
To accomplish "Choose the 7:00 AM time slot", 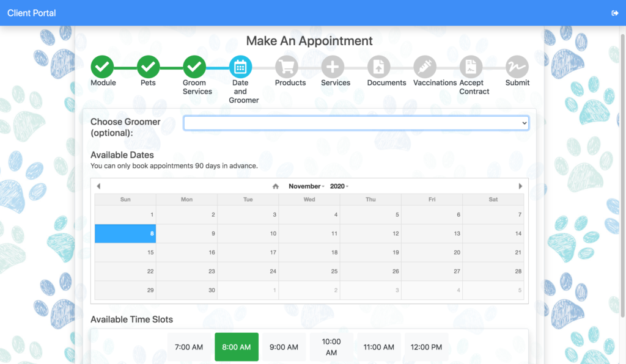I will (189, 347).
